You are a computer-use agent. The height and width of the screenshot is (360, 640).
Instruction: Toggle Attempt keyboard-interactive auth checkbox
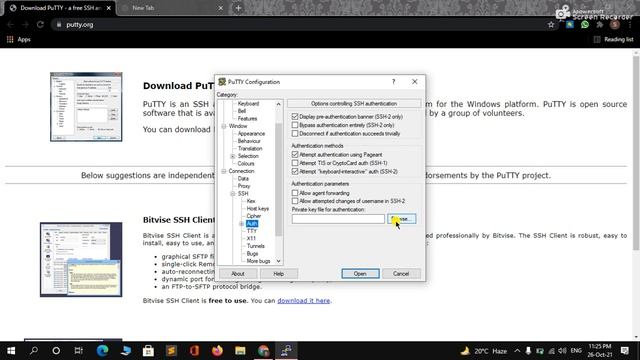[x=295, y=171]
